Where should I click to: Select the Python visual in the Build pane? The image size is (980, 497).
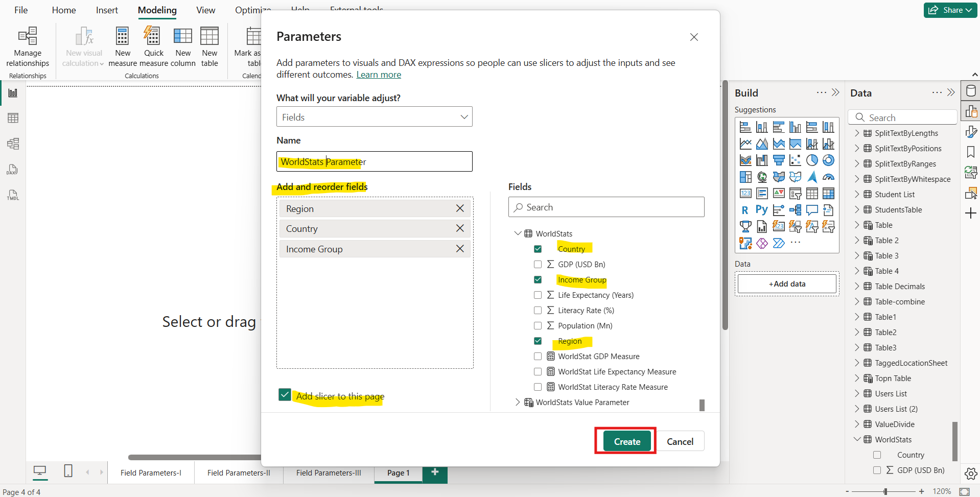[x=761, y=209]
